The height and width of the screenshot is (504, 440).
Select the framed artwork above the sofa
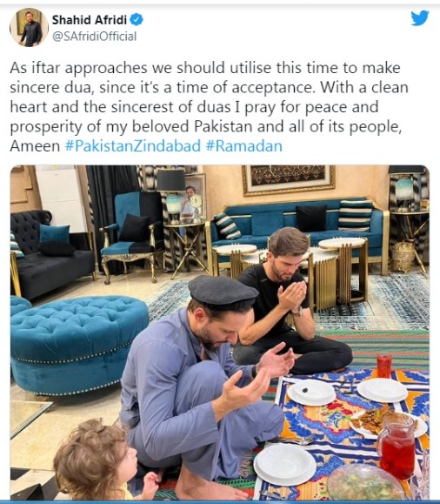coord(289,179)
